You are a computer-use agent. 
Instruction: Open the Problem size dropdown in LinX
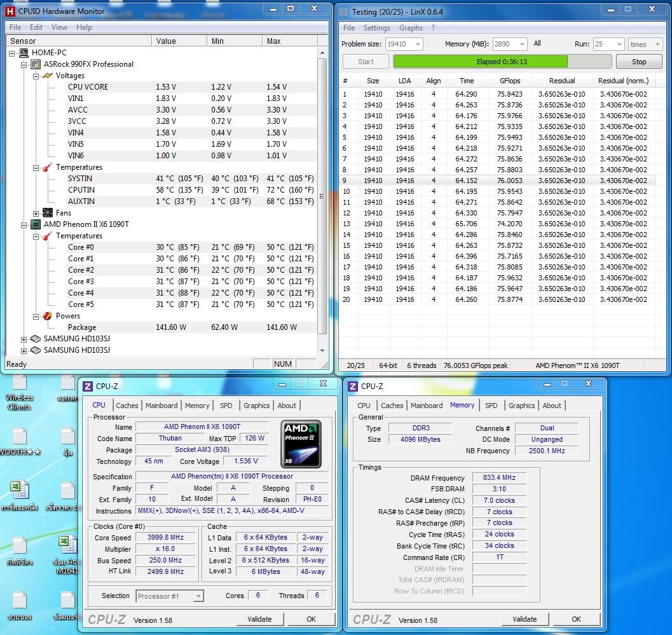[x=418, y=44]
